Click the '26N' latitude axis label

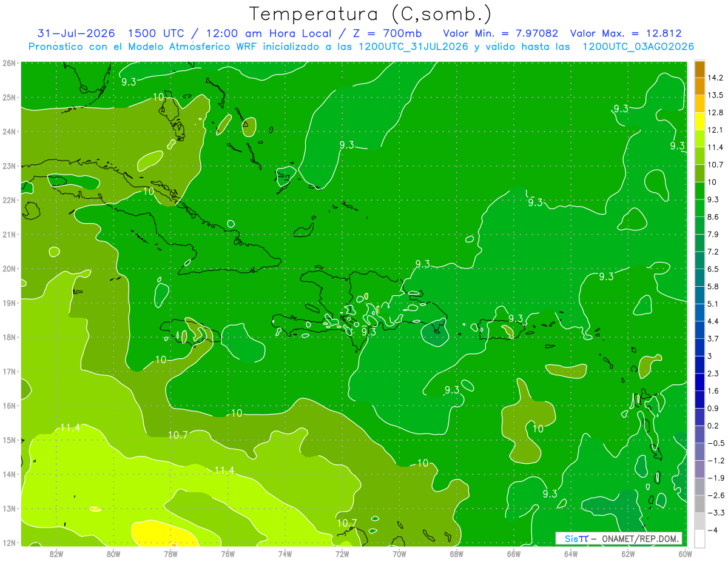[8, 63]
